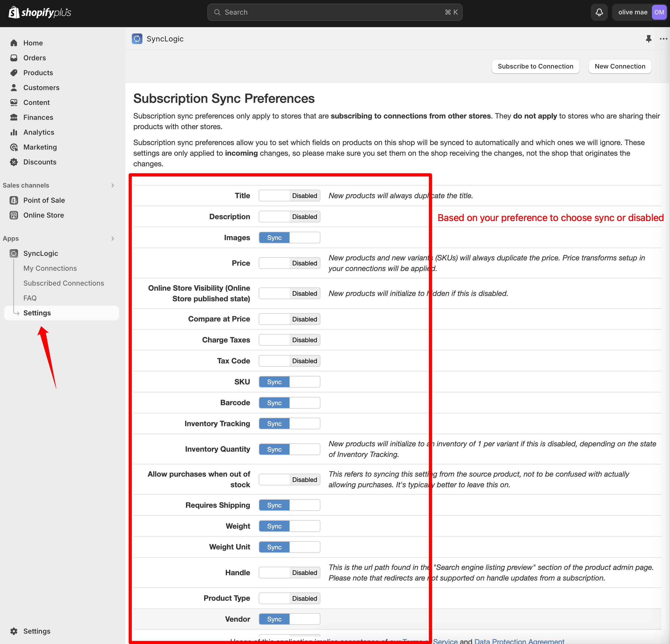Expand the Apps section chevron
Image resolution: width=670 pixels, height=644 pixels.
click(x=112, y=239)
